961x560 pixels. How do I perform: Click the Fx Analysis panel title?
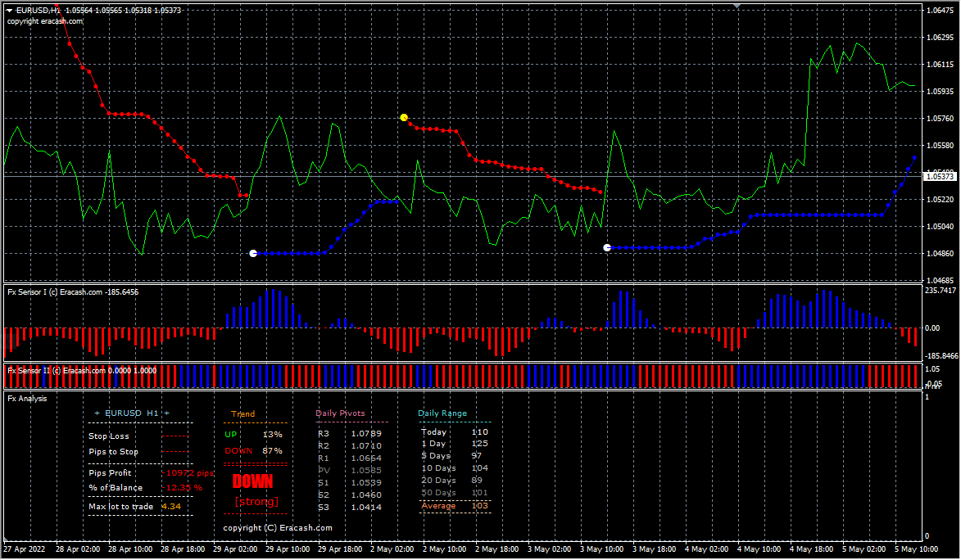click(x=27, y=399)
